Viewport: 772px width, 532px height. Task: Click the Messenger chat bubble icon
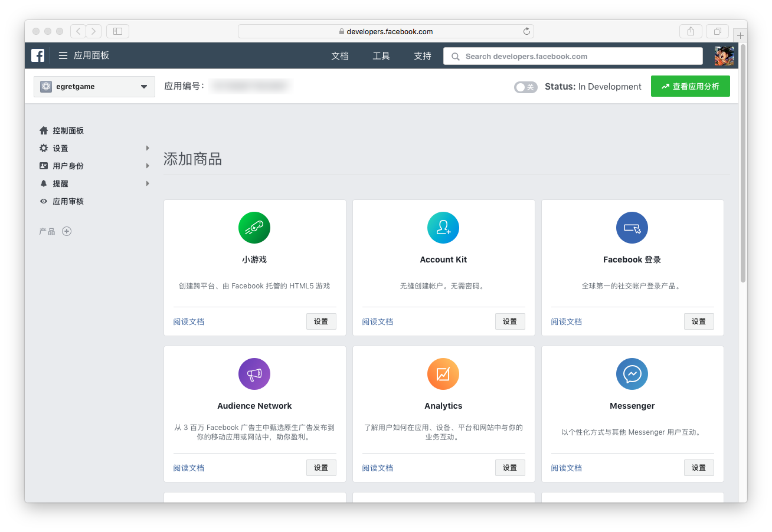tap(632, 374)
